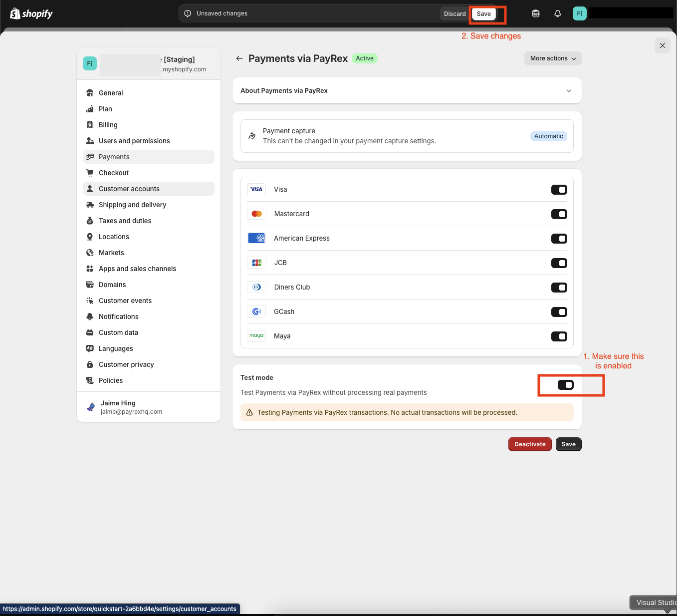The width and height of the screenshot is (677, 616).
Task: Open the More actions dropdown
Action: tap(552, 58)
